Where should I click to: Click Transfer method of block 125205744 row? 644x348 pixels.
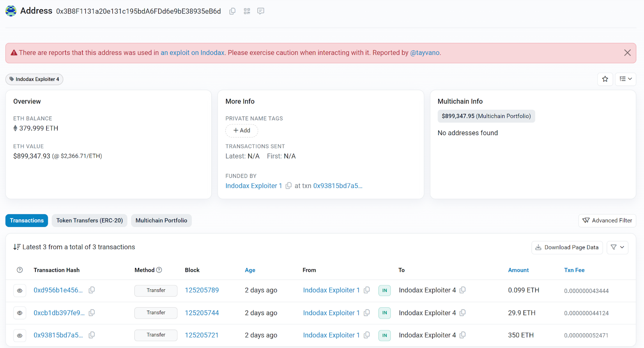tap(156, 313)
